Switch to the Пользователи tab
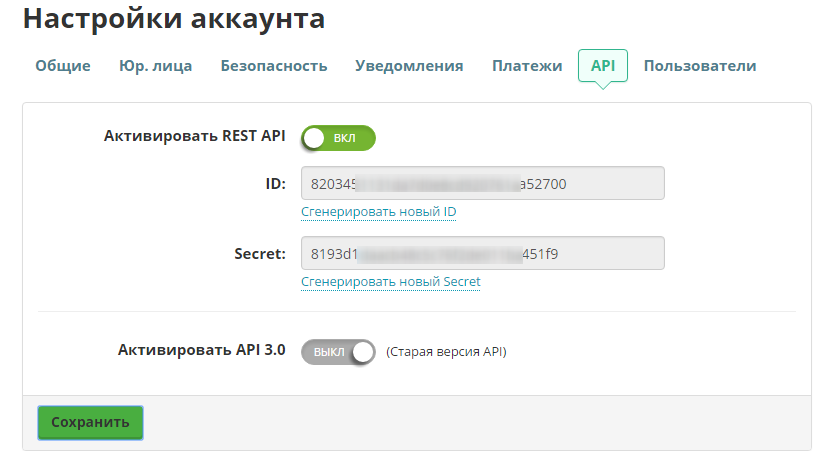This screenshot has width=822, height=451. click(699, 66)
